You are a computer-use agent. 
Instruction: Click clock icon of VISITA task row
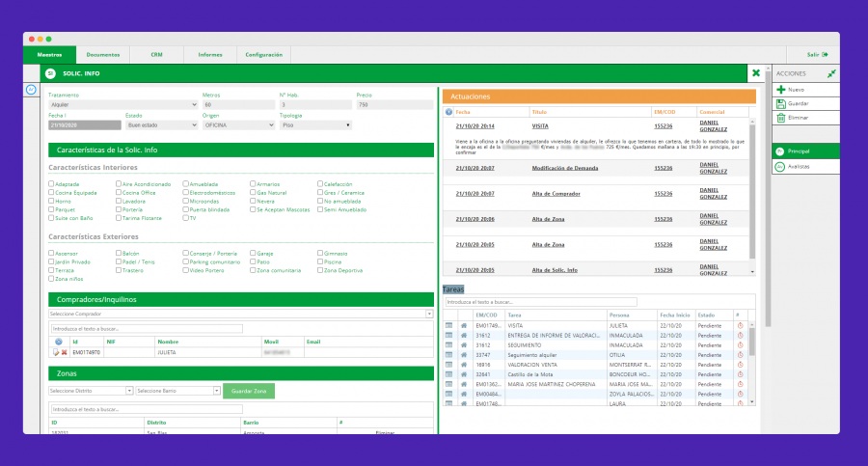click(740, 326)
